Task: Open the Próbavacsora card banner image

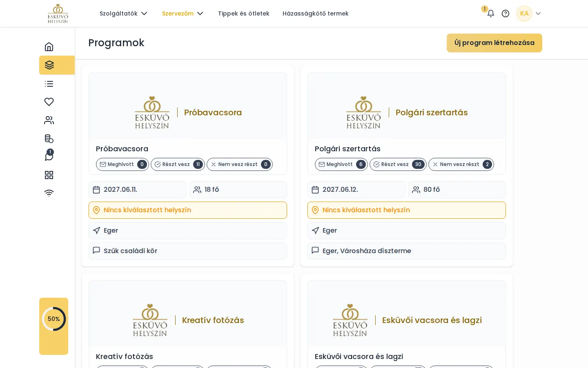Action: 188,106
